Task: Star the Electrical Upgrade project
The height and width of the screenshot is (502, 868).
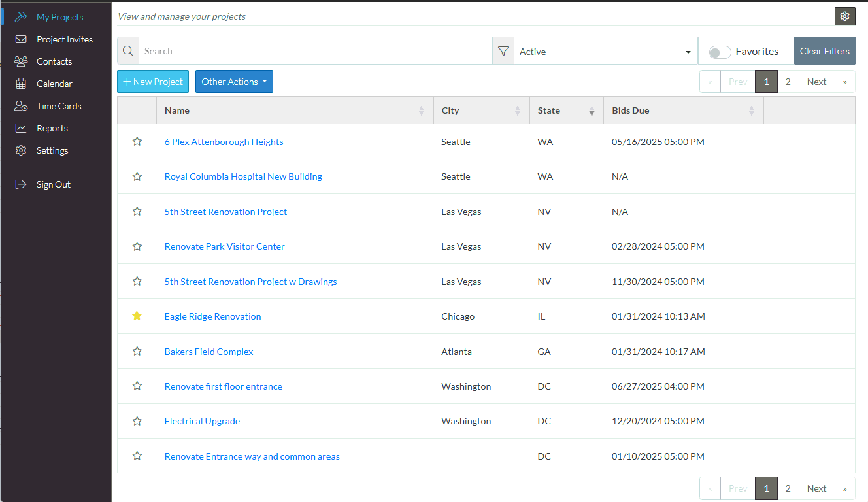Action: 137,421
